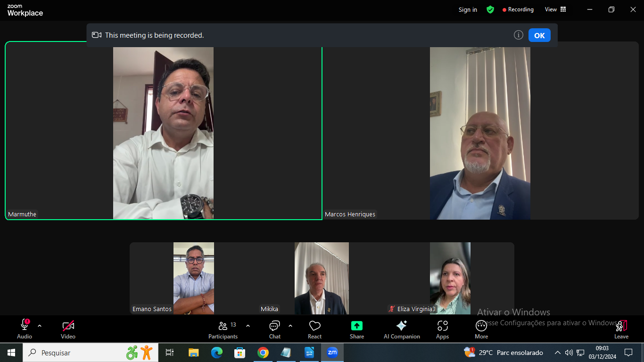This screenshot has width=644, height=362.
Task: Open the notepad-like app in the taskbar
Action: click(x=286, y=353)
